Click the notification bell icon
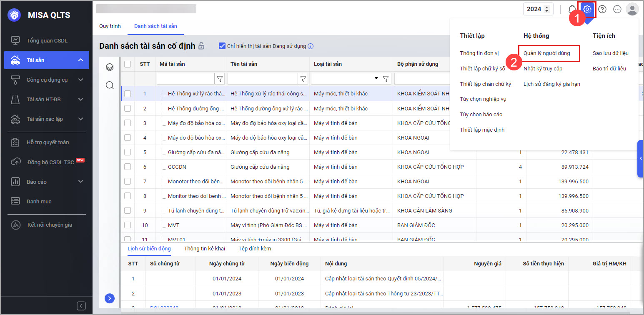Image resolution: width=644 pixels, height=315 pixels. coord(572,9)
